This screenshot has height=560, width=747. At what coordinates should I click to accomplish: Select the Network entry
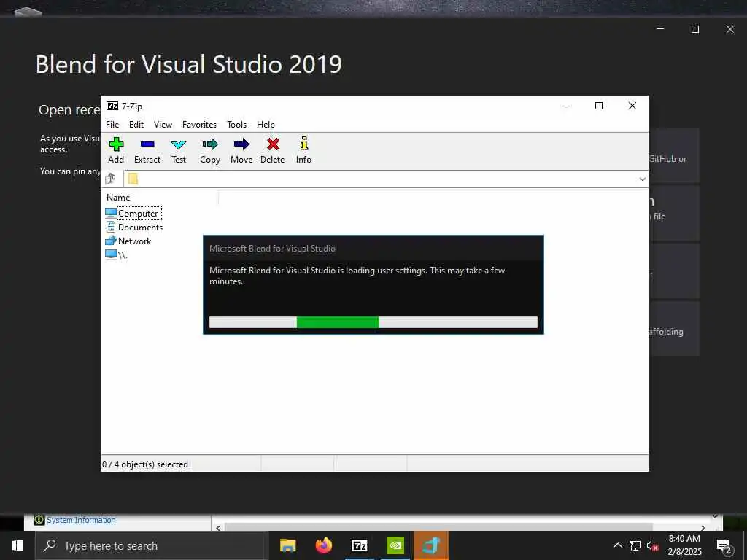128,241
